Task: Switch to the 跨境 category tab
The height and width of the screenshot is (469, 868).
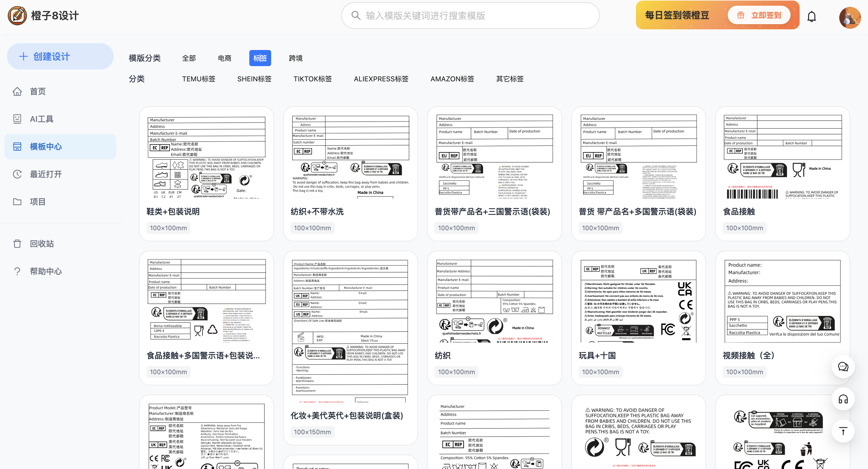Action: (x=296, y=58)
